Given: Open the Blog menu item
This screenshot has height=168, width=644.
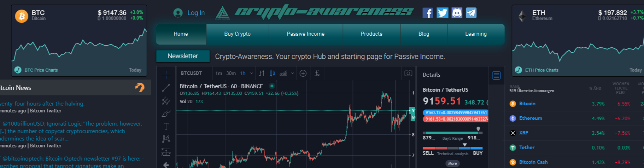Looking at the screenshot, I should [x=424, y=34].
